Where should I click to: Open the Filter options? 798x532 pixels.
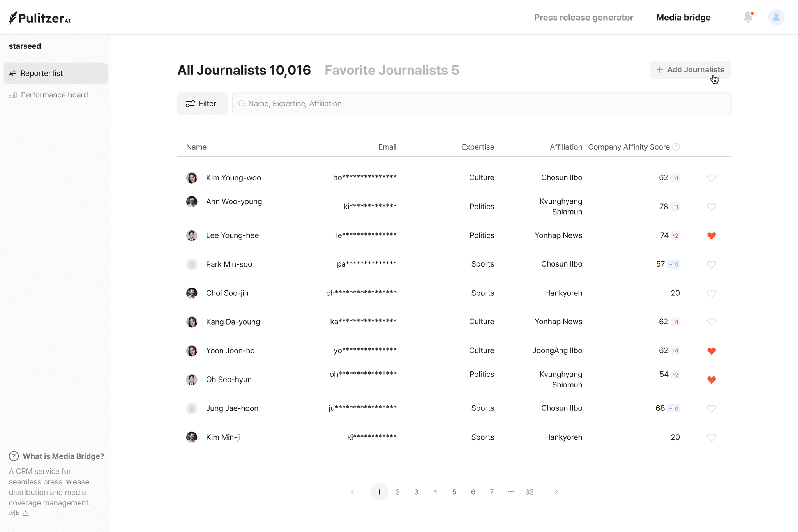tap(202, 103)
